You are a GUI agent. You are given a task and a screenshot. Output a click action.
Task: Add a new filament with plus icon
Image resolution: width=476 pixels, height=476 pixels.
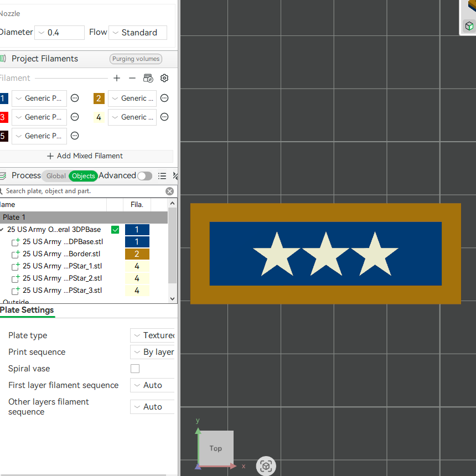coord(117,79)
